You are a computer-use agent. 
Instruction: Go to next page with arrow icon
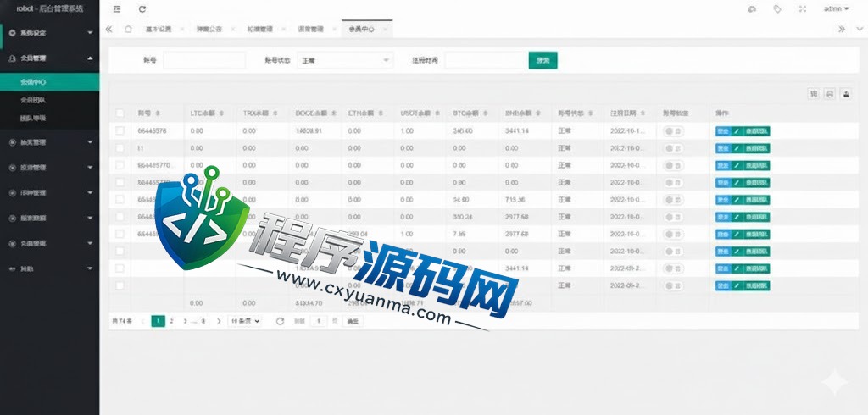(x=219, y=321)
